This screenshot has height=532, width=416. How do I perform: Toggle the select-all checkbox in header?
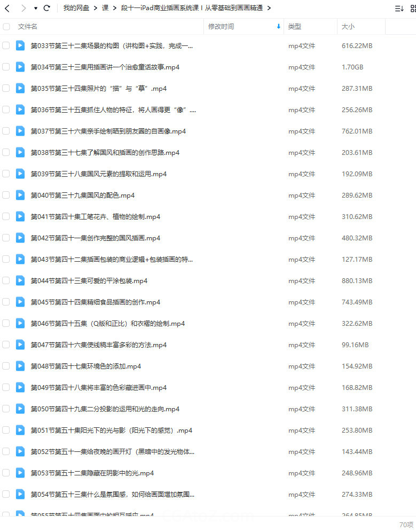coord(6,27)
